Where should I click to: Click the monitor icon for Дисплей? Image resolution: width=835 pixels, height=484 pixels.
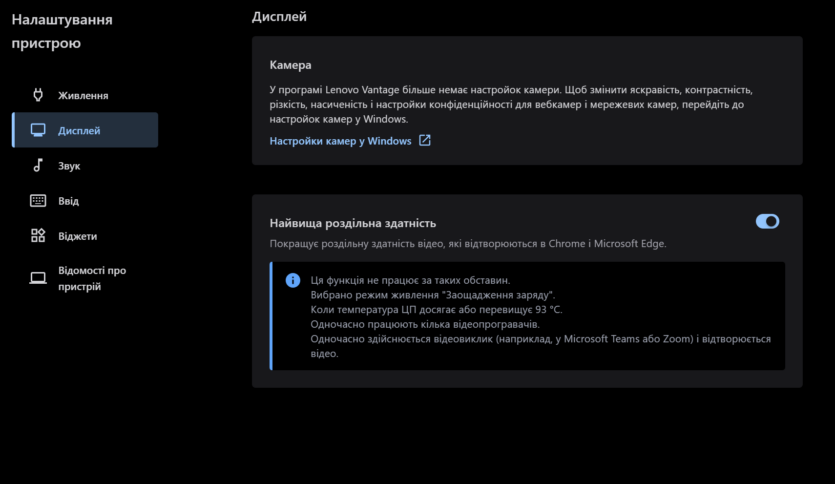[x=38, y=130]
